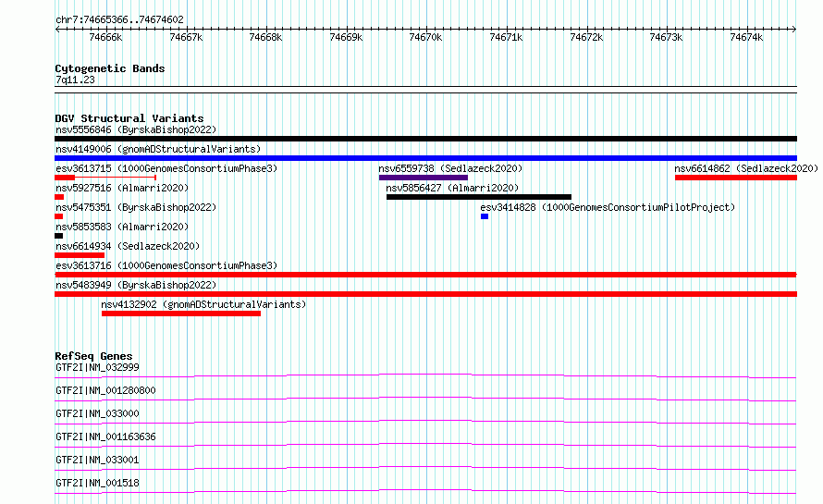This screenshot has height=504, width=823.
Task: Click the GTF2I|NM_001163636 transcript label
Action: [105, 436]
